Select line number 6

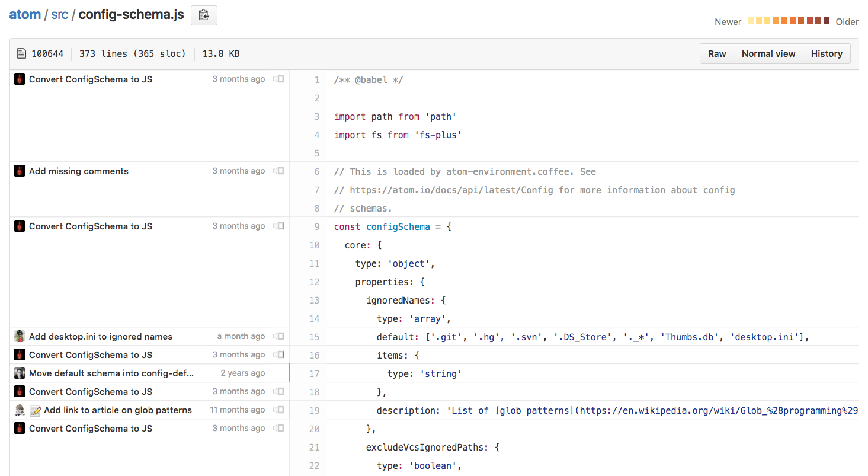coord(316,171)
